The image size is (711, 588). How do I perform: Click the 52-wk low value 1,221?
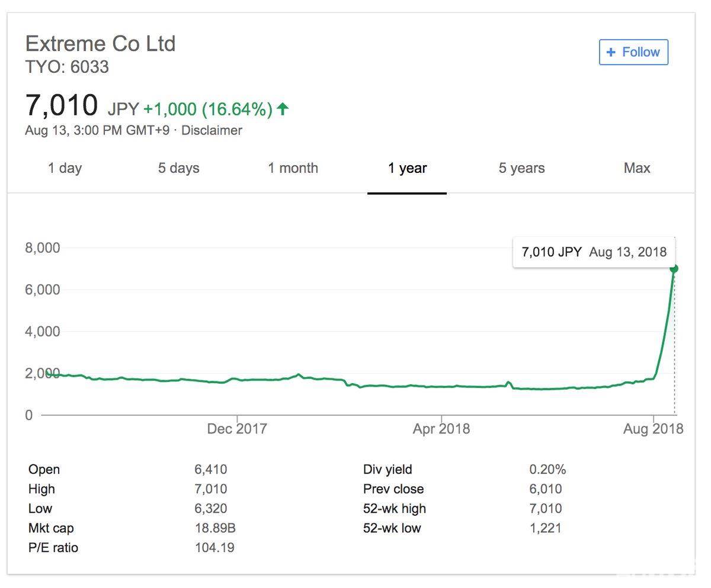[x=545, y=528]
